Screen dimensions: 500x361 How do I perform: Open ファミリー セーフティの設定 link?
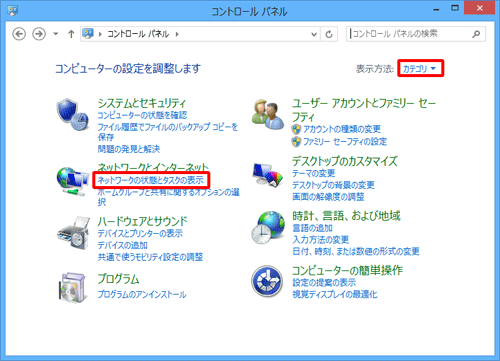tap(345, 142)
